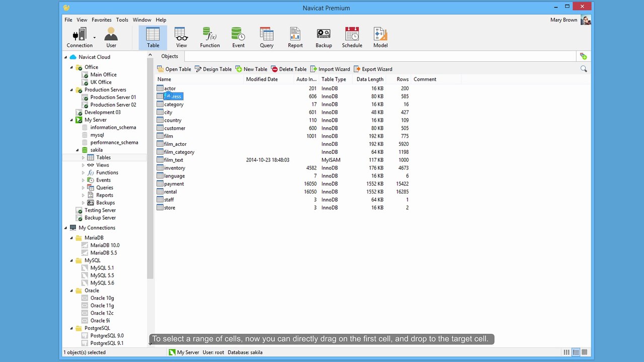Select Production Server 01
Screen dimensions: 644x362
113,97
